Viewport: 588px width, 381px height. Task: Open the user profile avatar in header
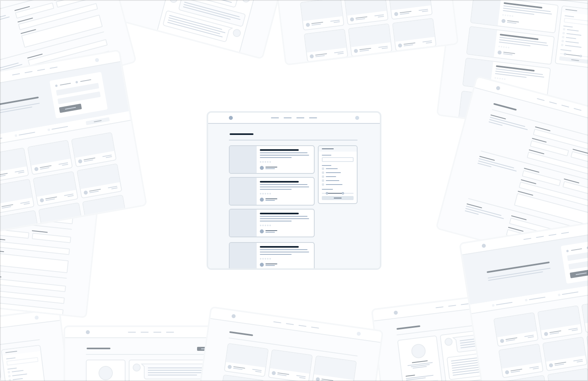(357, 118)
